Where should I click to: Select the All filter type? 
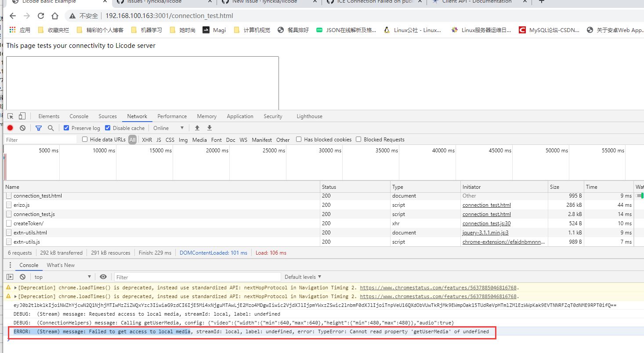133,140
